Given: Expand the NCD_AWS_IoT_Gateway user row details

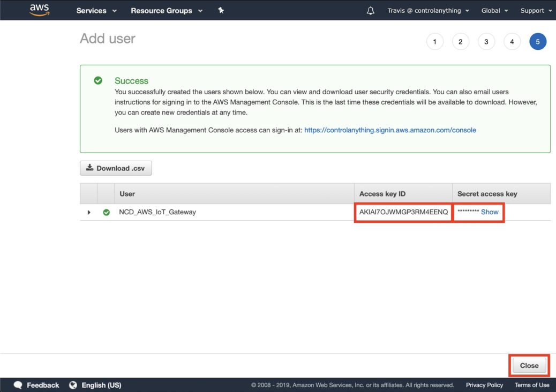Looking at the screenshot, I should tap(88, 212).
